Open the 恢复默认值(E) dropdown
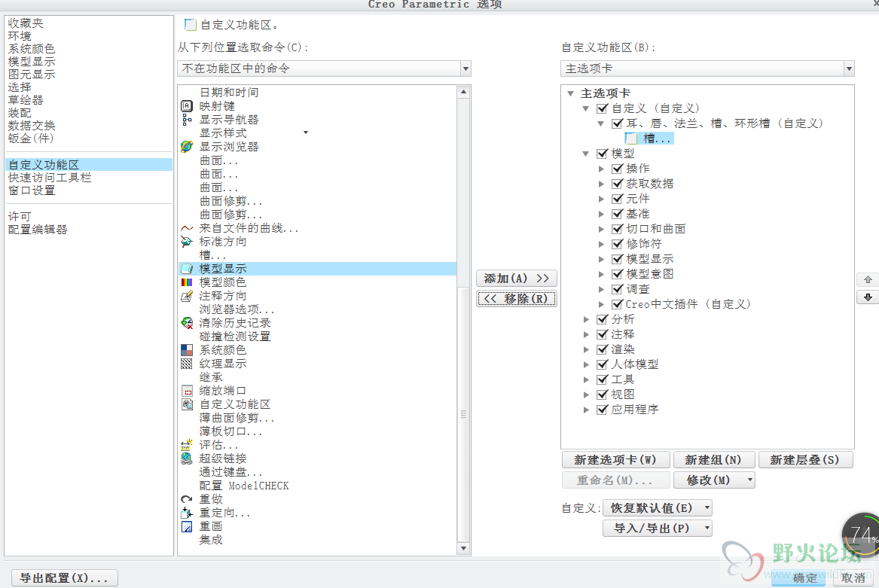The width and height of the screenshot is (879, 588). (658, 508)
